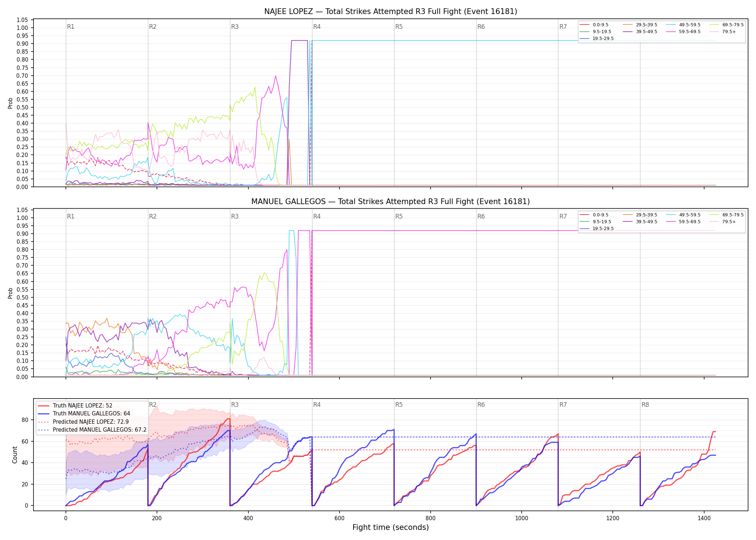Image resolution: width=756 pixels, height=540 pixels.
Task: Click Predicted MANUEL GALLEGOS: 67.2 legend entry
Action: point(92,430)
